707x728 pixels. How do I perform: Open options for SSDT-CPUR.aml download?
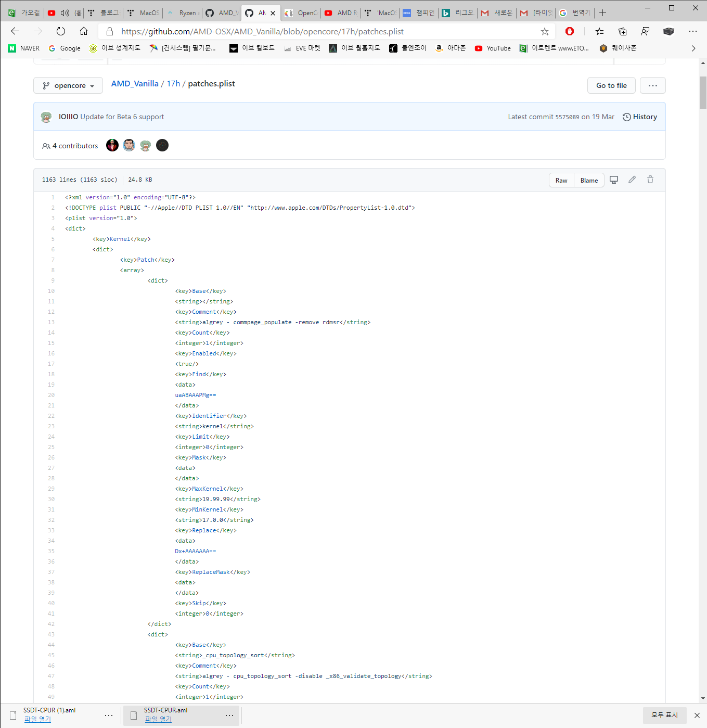pyautogui.click(x=229, y=715)
